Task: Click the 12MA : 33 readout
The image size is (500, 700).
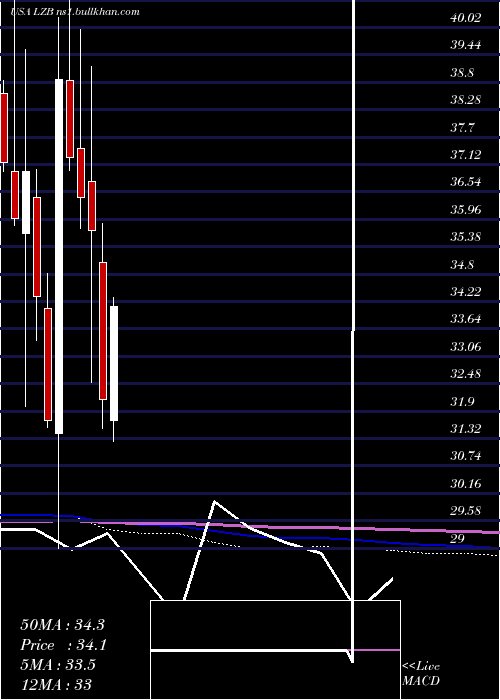Action: click(56, 684)
